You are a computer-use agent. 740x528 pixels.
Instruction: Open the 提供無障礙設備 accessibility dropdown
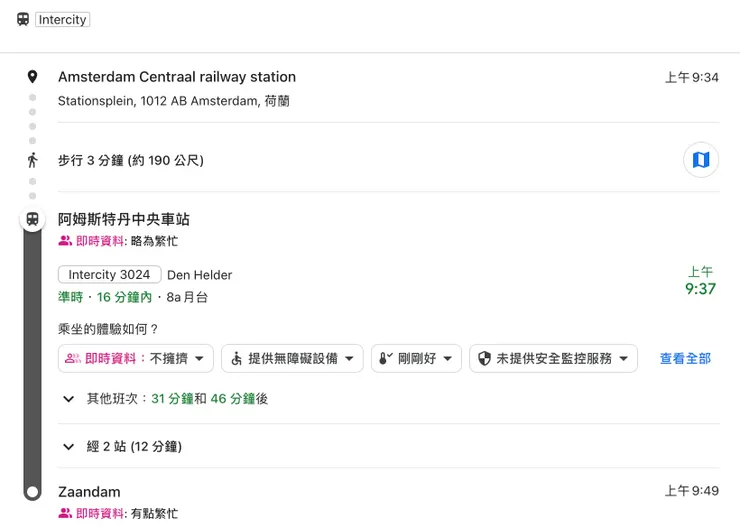click(291, 358)
